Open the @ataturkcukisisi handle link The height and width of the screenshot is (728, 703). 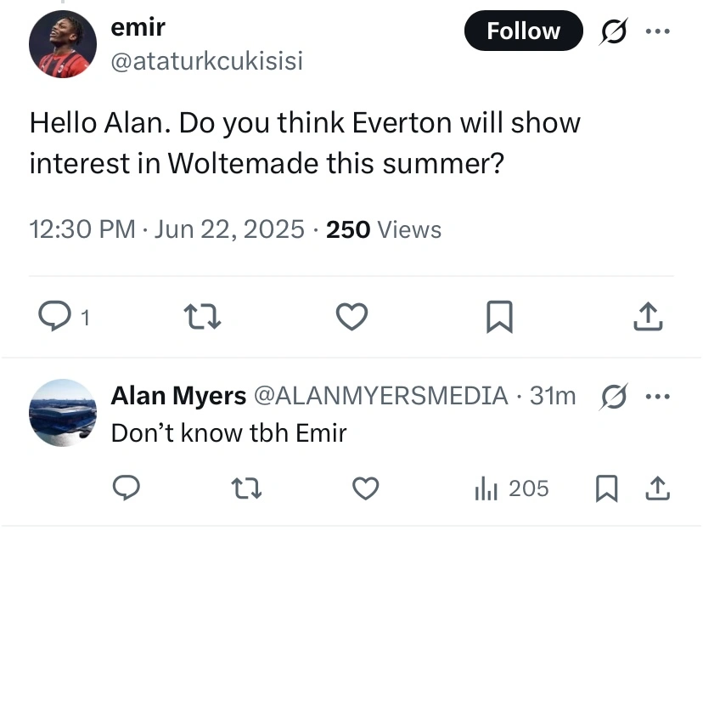pyautogui.click(x=206, y=61)
